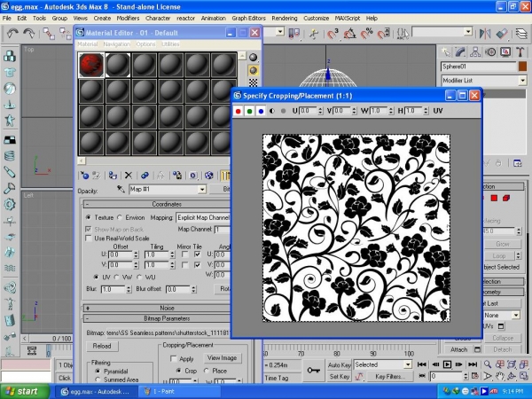The width and height of the screenshot is (532, 399).
Task: Open the Create command panel tab
Action: pos(445,52)
